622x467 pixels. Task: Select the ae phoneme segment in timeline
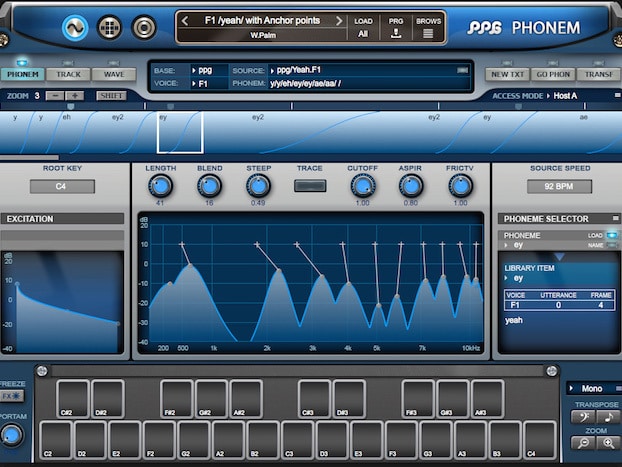584,117
